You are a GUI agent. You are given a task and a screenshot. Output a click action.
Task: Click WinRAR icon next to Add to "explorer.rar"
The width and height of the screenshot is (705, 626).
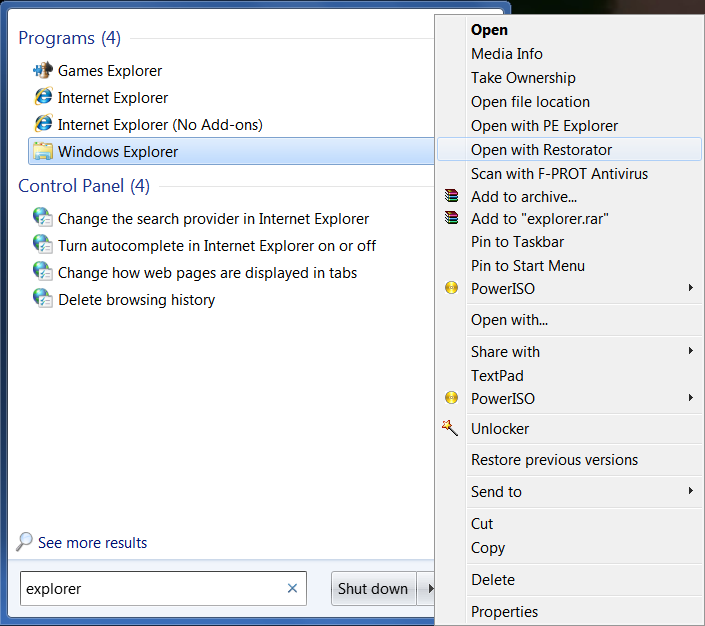(451, 218)
